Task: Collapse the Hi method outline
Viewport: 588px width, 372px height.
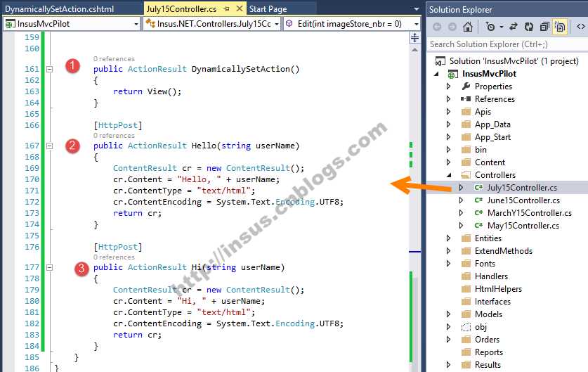Action: 49,267
